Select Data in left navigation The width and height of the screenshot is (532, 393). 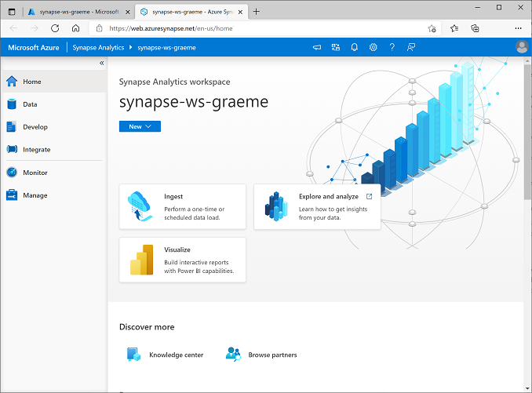[54, 104]
